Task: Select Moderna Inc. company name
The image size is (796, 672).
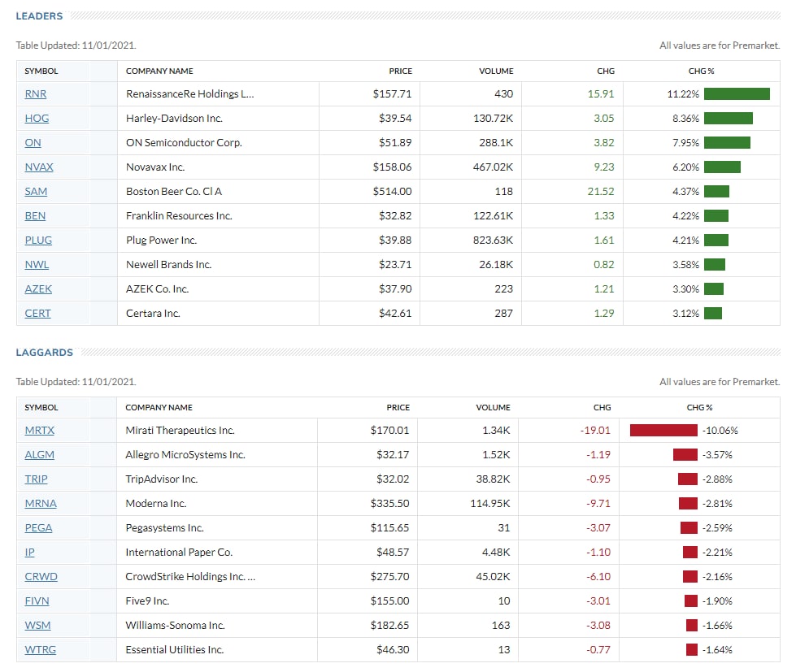Action: (156, 503)
